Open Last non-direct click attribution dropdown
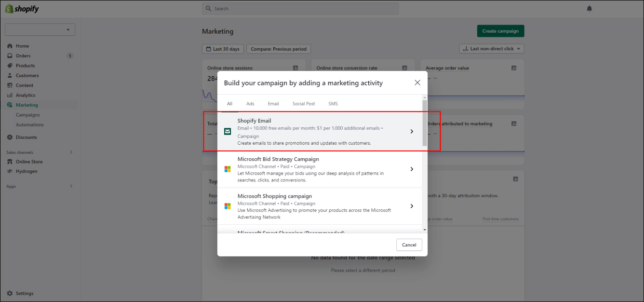The image size is (644, 302). (x=492, y=49)
